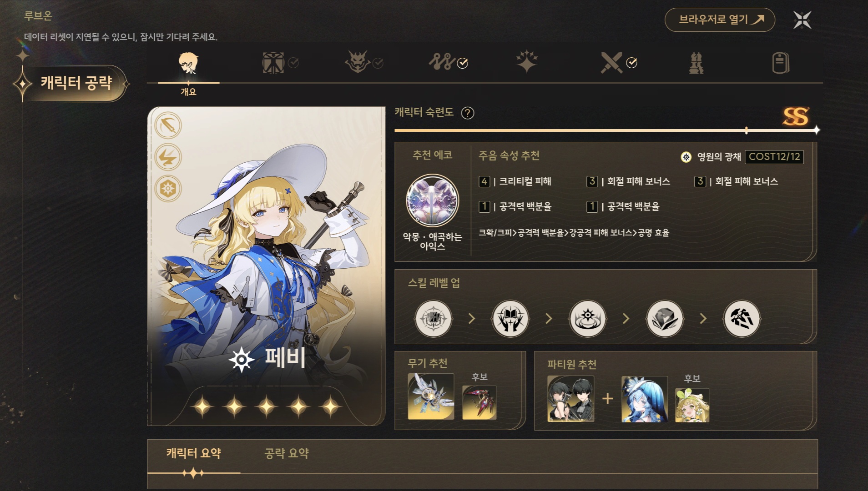This screenshot has width=868, height=491.
Task: Select the first recommended weapon thumbnail
Action: click(431, 396)
